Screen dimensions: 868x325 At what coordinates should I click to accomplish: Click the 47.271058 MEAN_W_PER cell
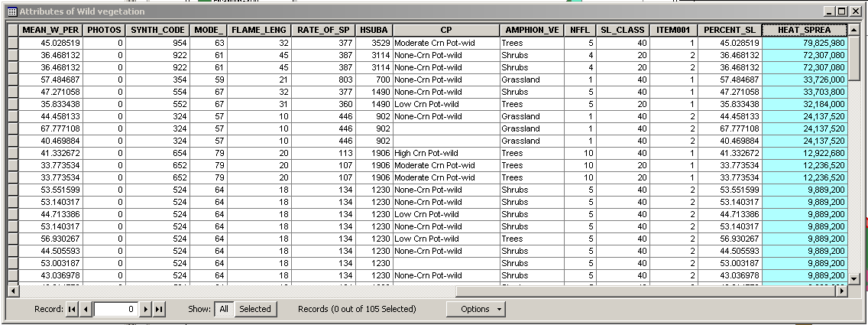50,92
